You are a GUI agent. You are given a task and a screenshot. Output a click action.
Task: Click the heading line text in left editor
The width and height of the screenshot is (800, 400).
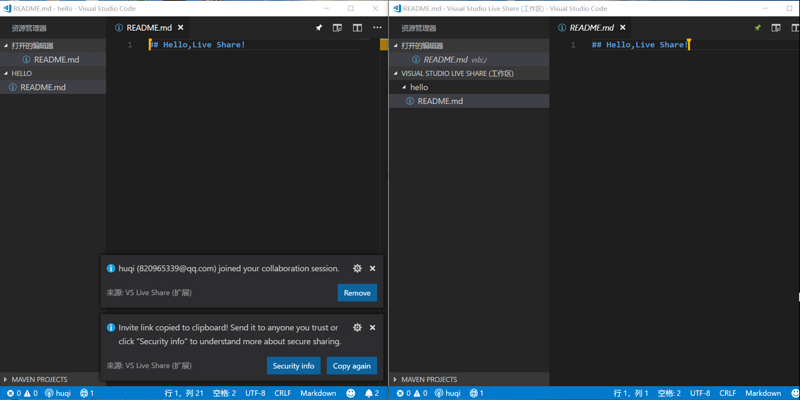pos(197,45)
